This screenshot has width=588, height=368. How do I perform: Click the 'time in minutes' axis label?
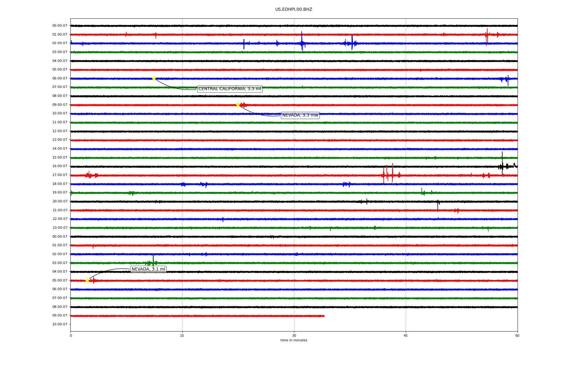(294, 340)
